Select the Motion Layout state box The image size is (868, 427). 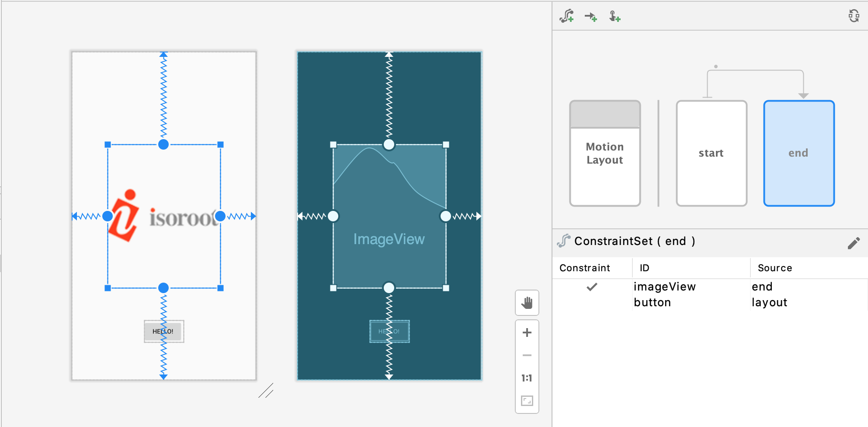pyautogui.click(x=604, y=153)
